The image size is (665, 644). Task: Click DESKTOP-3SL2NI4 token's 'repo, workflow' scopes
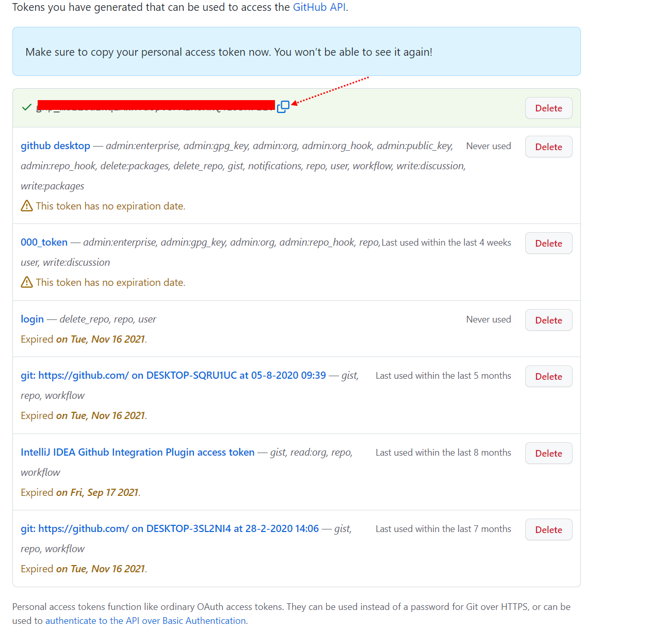(x=53, y=549)
